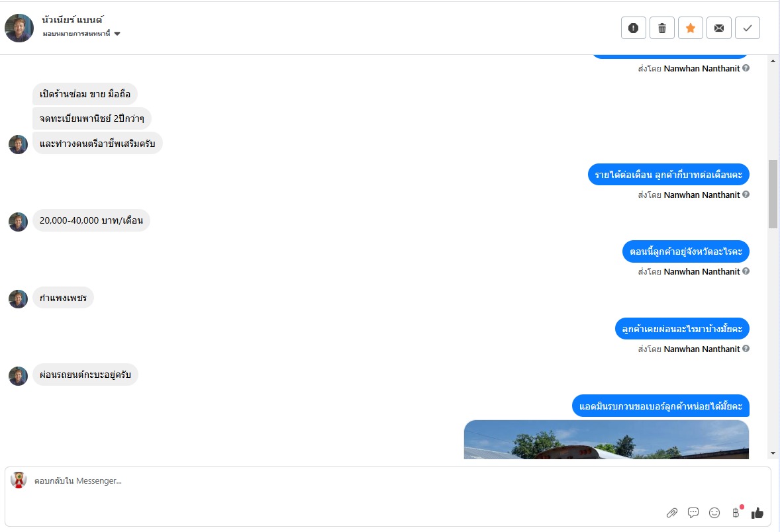This screenshot has width=780, height=532.
Task: Click help icon beside first Nanwhan Nanthanit
Action: 746,68
